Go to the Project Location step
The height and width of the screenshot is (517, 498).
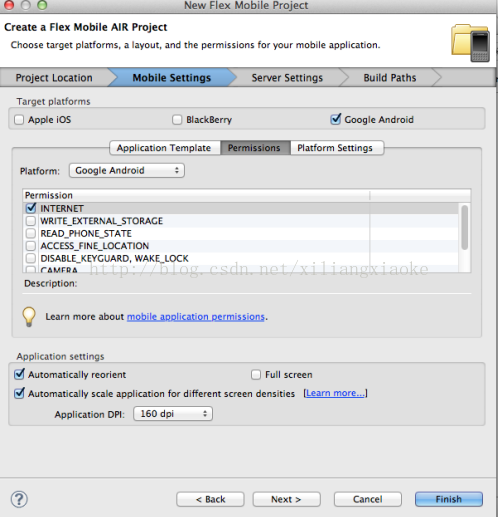click(x=54, y=78)
